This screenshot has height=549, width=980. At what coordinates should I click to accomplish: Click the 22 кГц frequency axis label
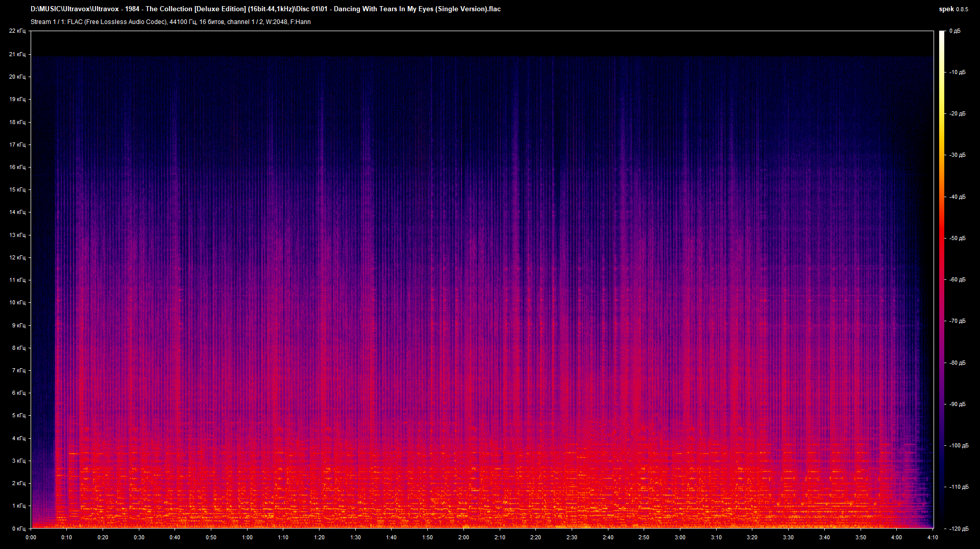pos(18,31)
